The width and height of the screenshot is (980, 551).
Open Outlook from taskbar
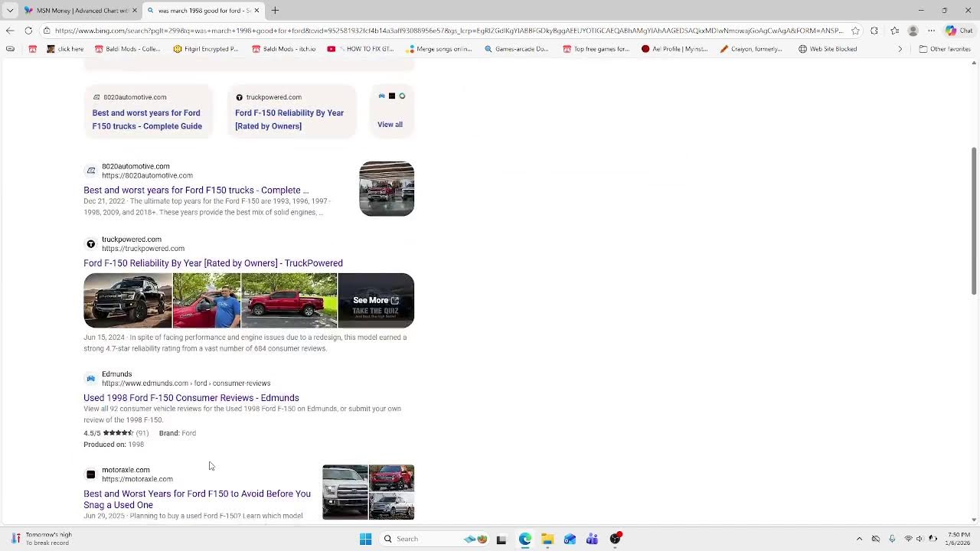pos(570,539)
